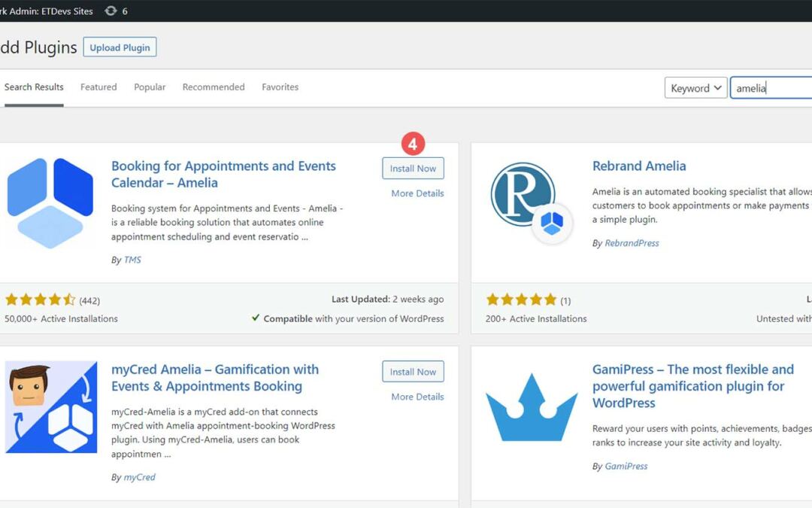Open the Keyword search filter dropdown
This screenshot has width=812, height=508.
695,87
